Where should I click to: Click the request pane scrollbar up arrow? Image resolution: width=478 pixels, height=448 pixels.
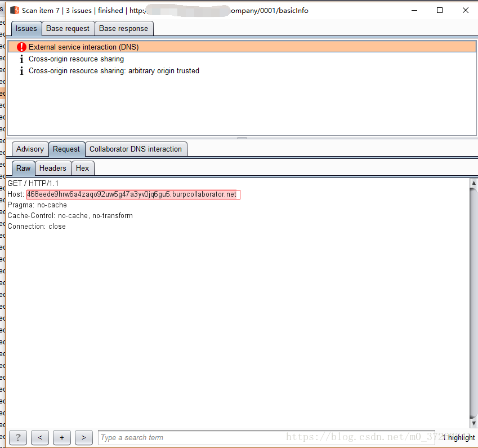[x=473, y=183]
